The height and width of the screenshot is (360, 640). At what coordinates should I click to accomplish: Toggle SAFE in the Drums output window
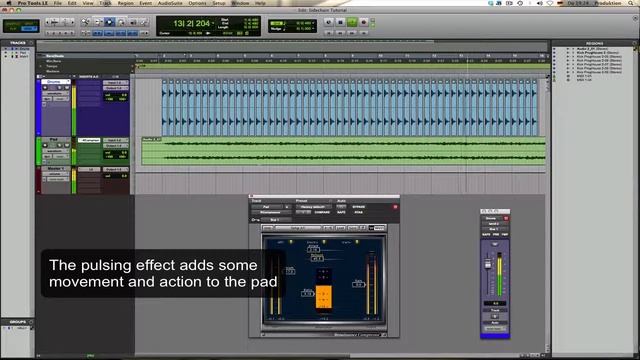click(x=486, y=235)
